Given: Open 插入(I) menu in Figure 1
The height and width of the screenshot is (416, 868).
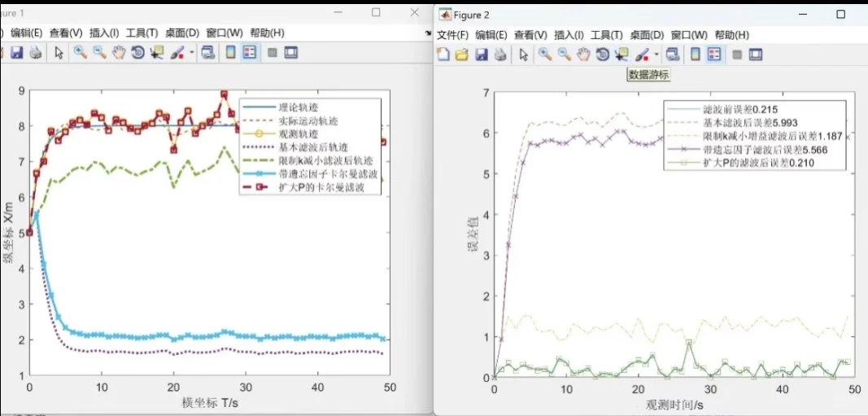Looking at the screenshot, I should (104, 33).
